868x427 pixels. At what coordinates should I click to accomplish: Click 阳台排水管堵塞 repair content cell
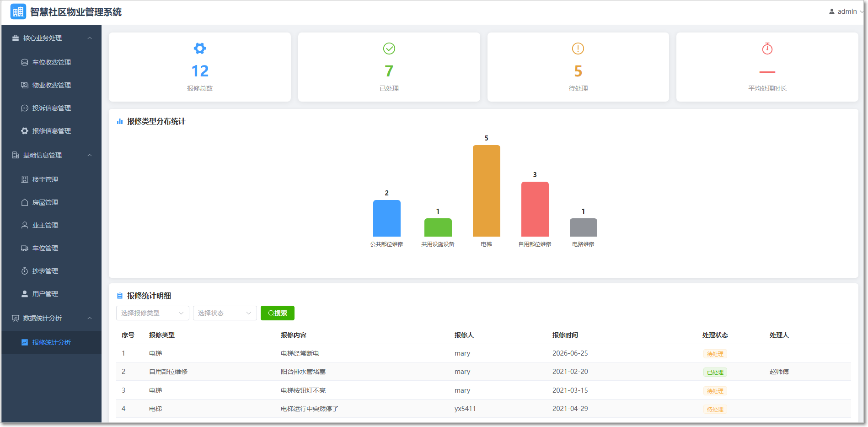tap(303, 372)
